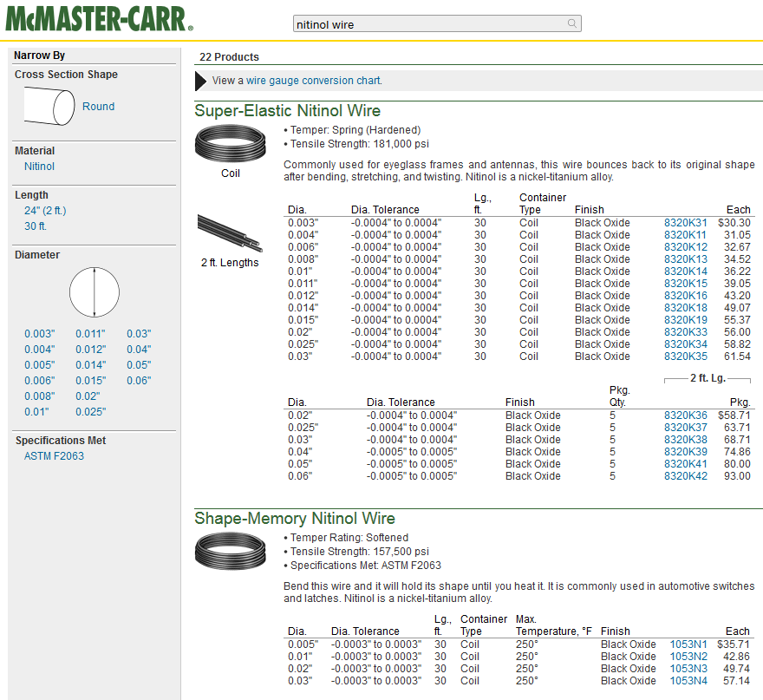Filter by Round cross section

coord(98,106)
